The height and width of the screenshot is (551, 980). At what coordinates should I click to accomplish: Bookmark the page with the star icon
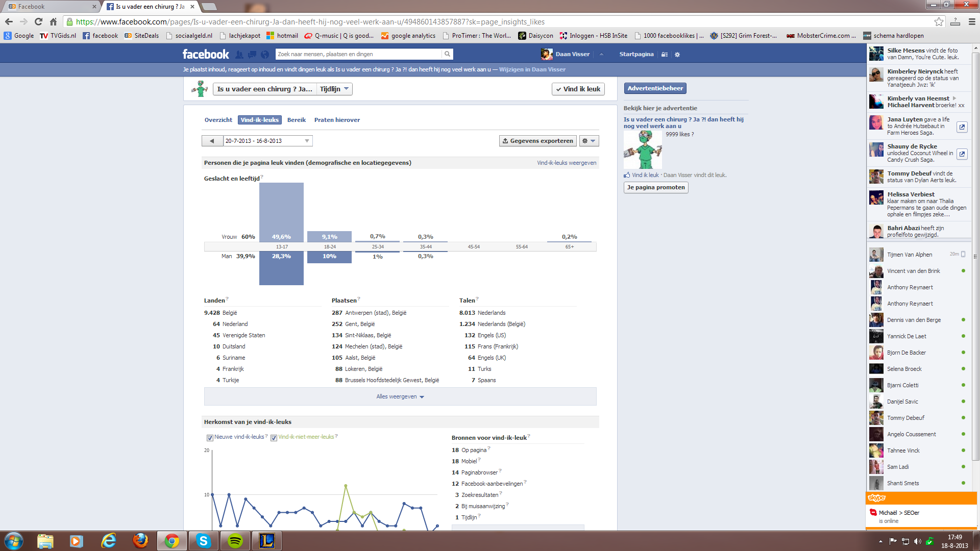[939, 21]
